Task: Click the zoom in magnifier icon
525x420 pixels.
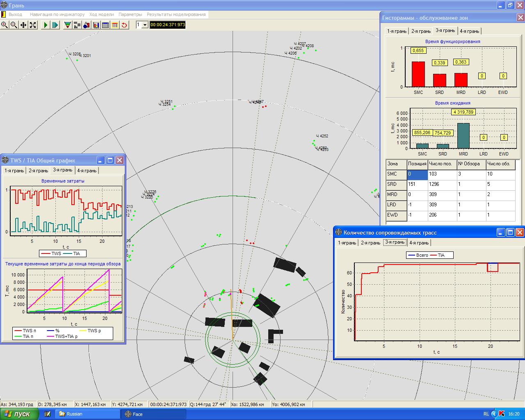Action: coord(5,25)
